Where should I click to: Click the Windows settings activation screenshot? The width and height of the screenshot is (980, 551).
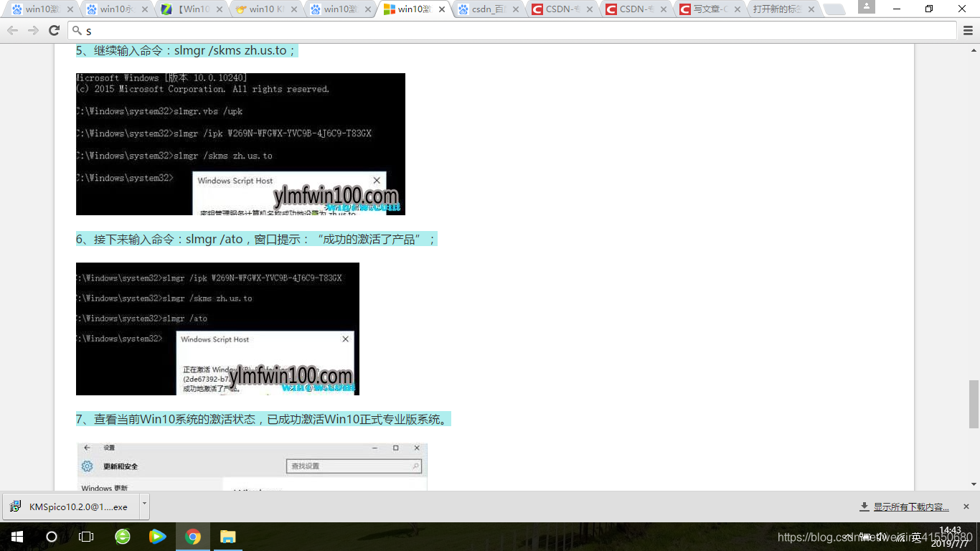(x=252, y=467)
